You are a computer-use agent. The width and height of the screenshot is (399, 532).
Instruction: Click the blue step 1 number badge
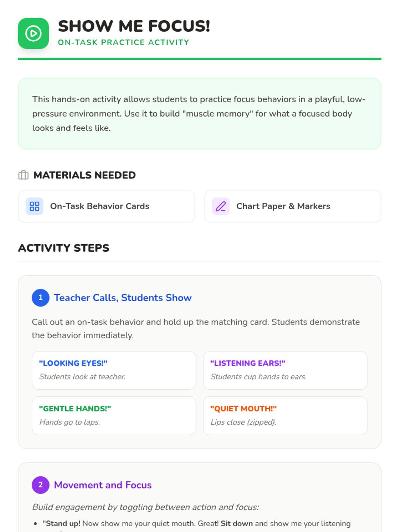41,298
